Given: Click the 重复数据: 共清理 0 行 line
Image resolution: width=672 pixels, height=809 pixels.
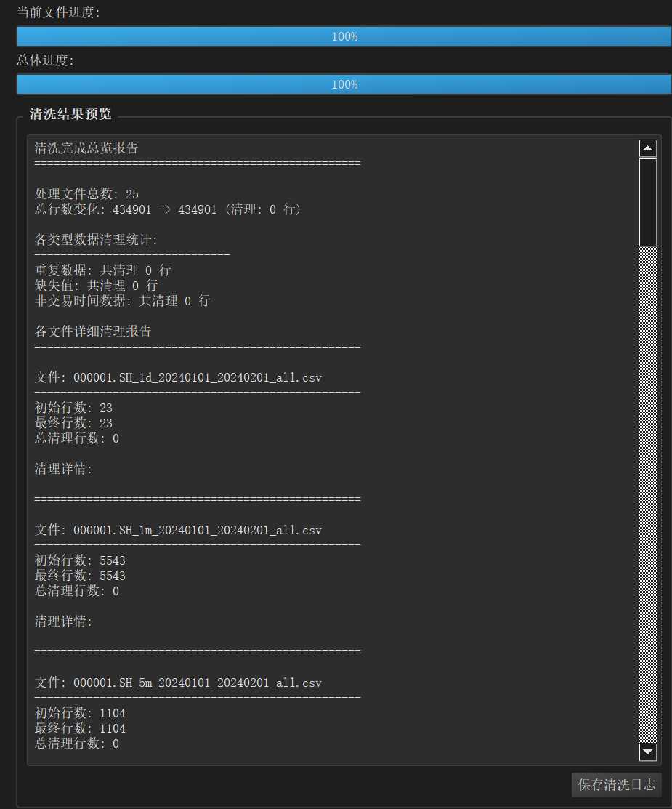Looking at the screenshot, I should coord(102,270).
